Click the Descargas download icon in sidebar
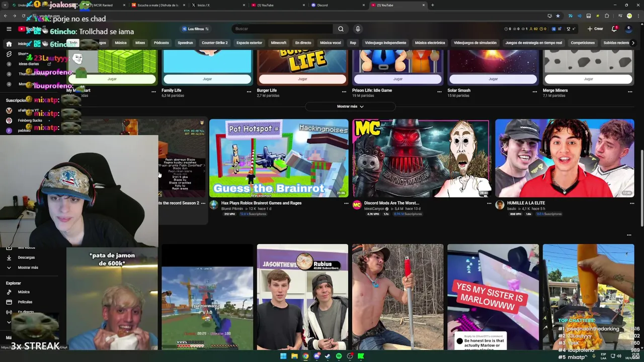The image size is (644, 362). pyautogui.click(x=9, y=257)
